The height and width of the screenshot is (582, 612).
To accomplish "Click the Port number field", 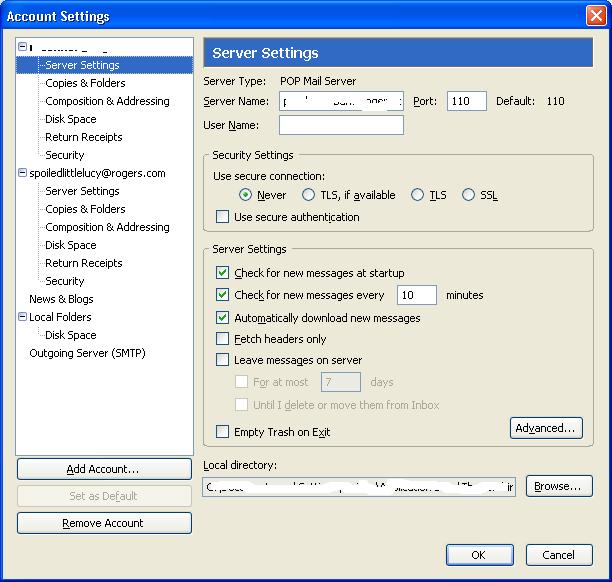I will (x=466, y=101).
